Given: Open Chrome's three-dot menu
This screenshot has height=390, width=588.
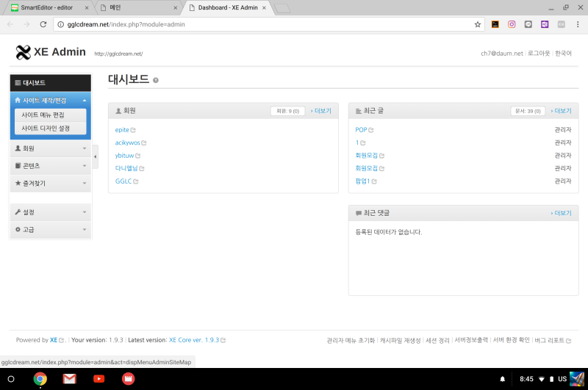Looking at the screenshot, I should 578,24.
